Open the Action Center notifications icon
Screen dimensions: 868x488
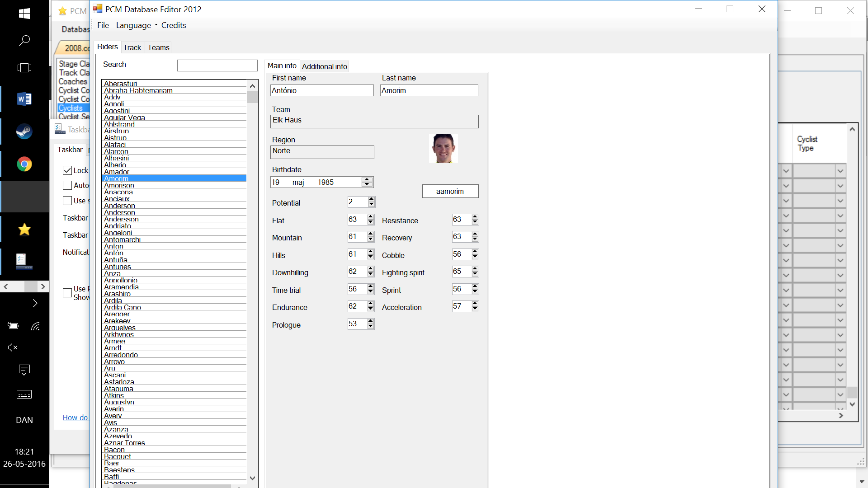tap(24, 370)
